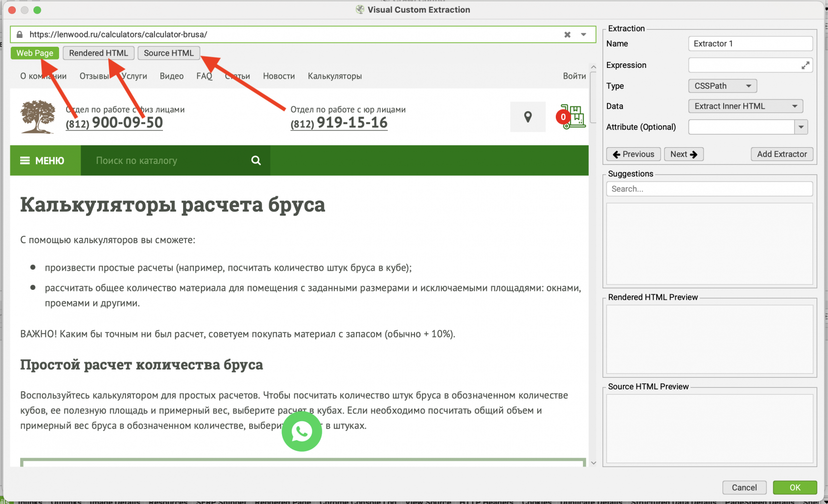828x504 pixels.
Task: Open the Видео menu link
Action: pos(172,76)
